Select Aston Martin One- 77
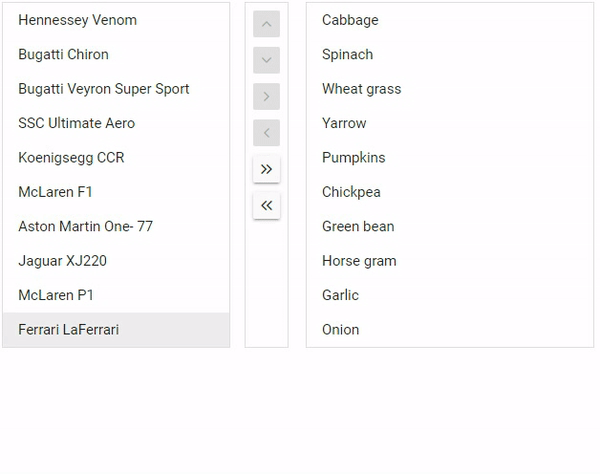The image size is (600, 474). 86,226
